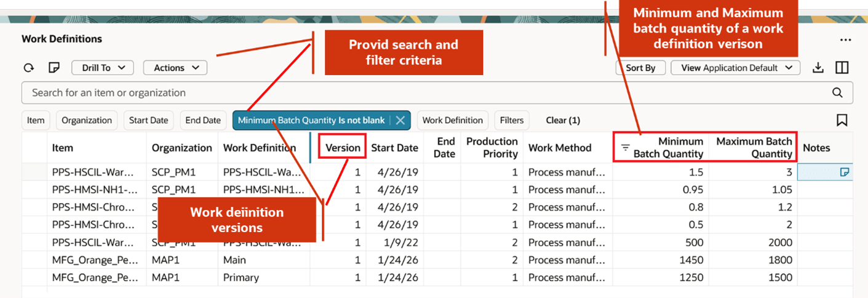The width and height of the screenshot is (868, 298).
Task: Click the Work Method column header
Action: tap(560, 148)
